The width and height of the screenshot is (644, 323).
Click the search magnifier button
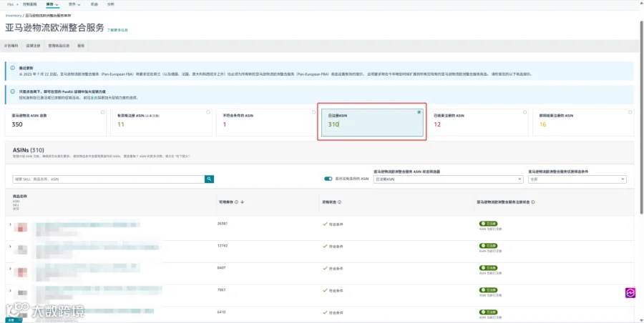click(x=209, y=179)
